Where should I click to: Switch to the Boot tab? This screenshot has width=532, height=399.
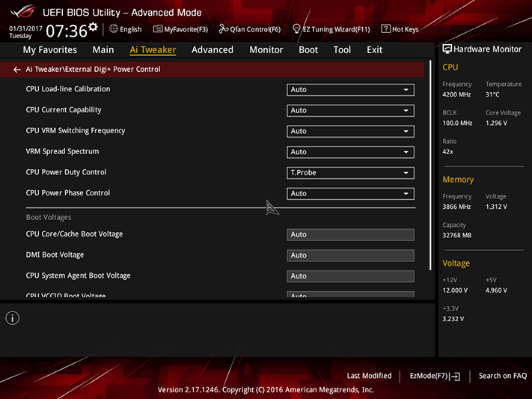(x=308, y=50)
